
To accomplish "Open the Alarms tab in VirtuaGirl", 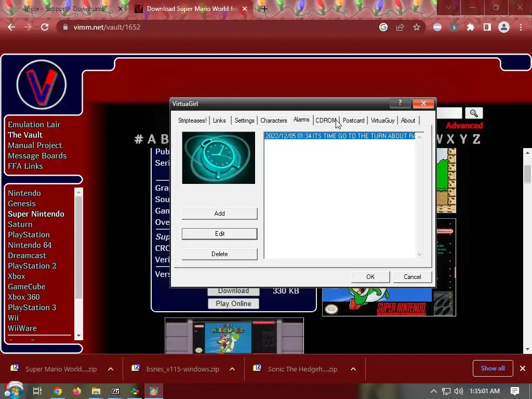I will (301, 120).
